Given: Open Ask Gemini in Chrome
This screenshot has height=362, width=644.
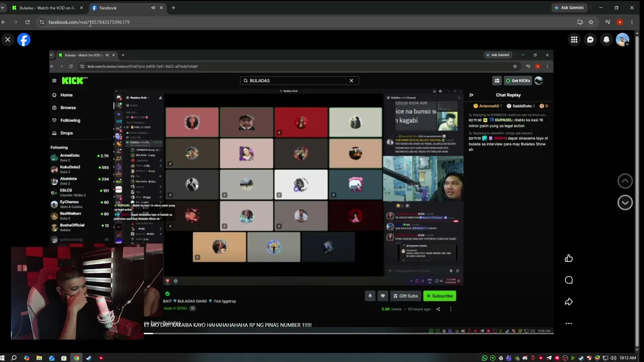Looking at the screenshot, I should [x=569, y=8].
